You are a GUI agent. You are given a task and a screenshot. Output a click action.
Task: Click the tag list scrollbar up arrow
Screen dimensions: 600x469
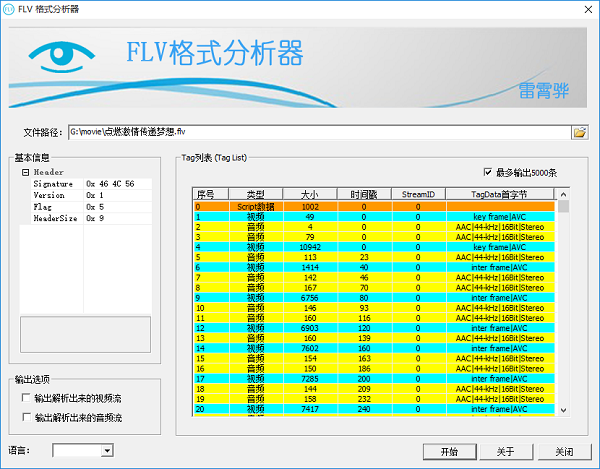[x=563, y=194]
